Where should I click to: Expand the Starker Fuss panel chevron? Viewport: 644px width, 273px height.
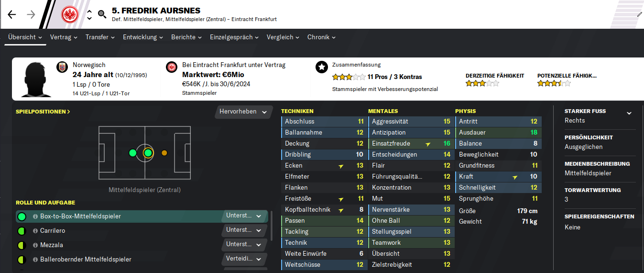click(x=629, y=113)
